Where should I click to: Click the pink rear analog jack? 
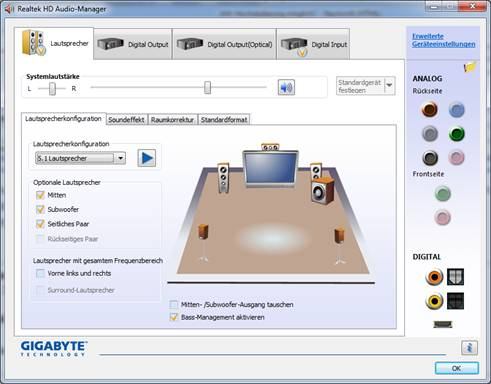(456, 157)
